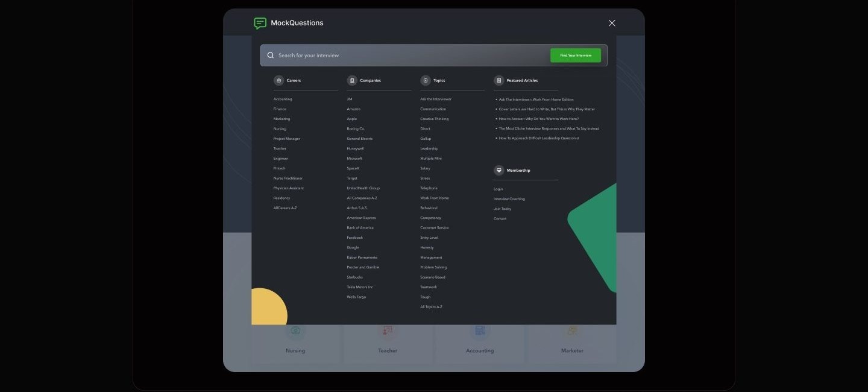
Task: Open the Contact link
Action: click(500, 219)
